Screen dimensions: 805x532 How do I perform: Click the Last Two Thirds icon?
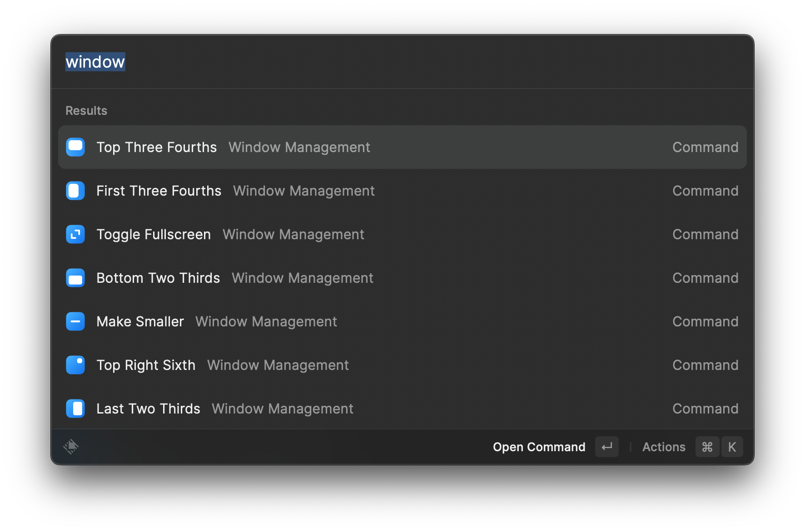(x=75, y=409)
